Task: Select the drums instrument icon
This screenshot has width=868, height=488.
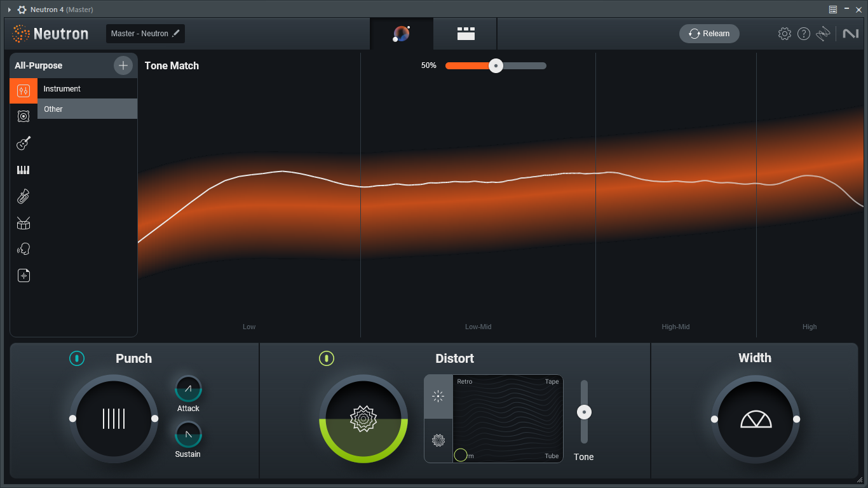Action: tap(23, 222)
